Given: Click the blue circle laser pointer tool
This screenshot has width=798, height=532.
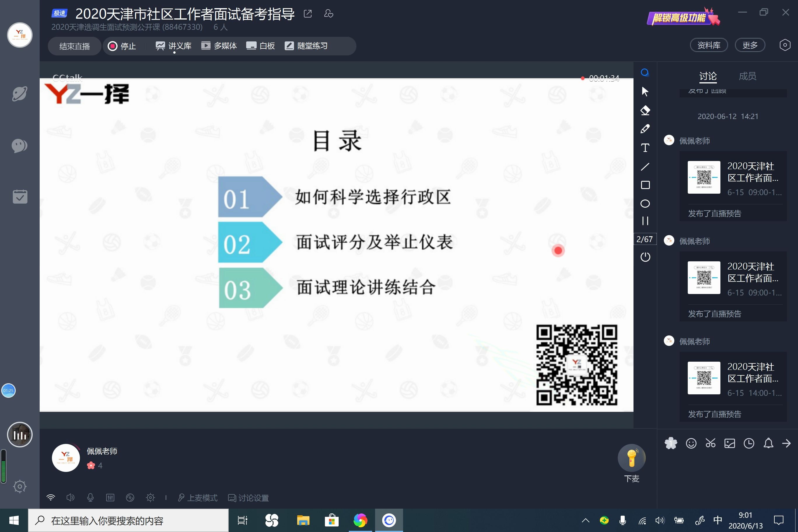Looking at the screenshot, I should pos(645,73).
